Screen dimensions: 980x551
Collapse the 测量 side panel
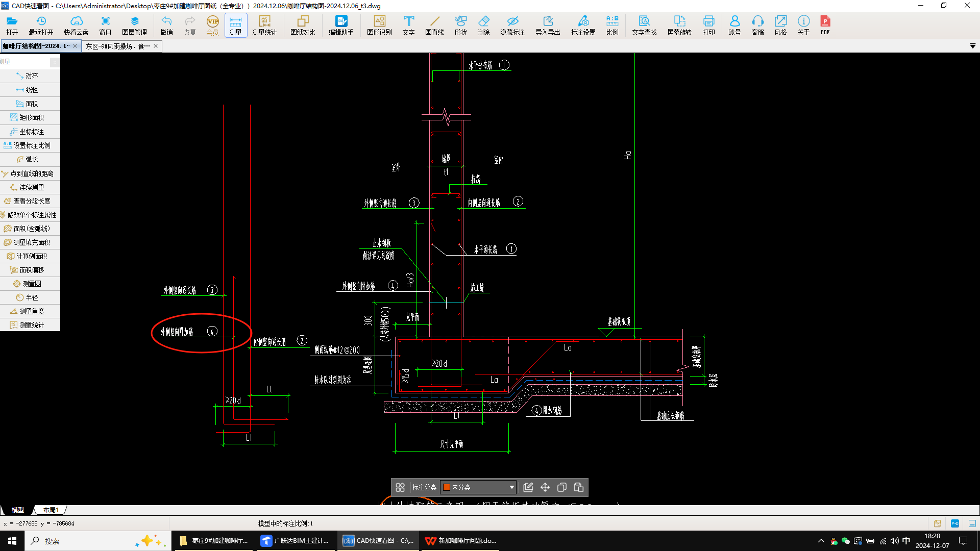pos(55,62)
